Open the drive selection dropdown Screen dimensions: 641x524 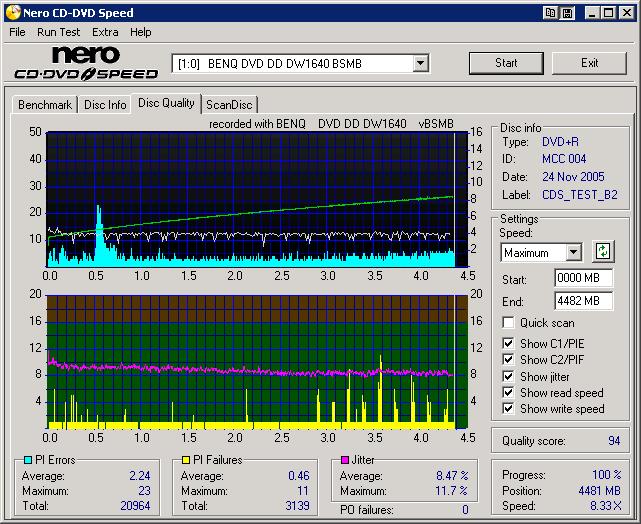(x=420, y=64)
